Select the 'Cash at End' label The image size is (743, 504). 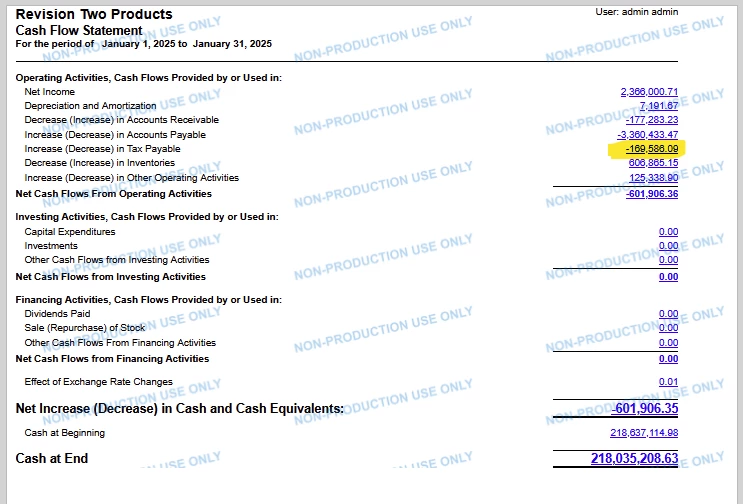52,458
